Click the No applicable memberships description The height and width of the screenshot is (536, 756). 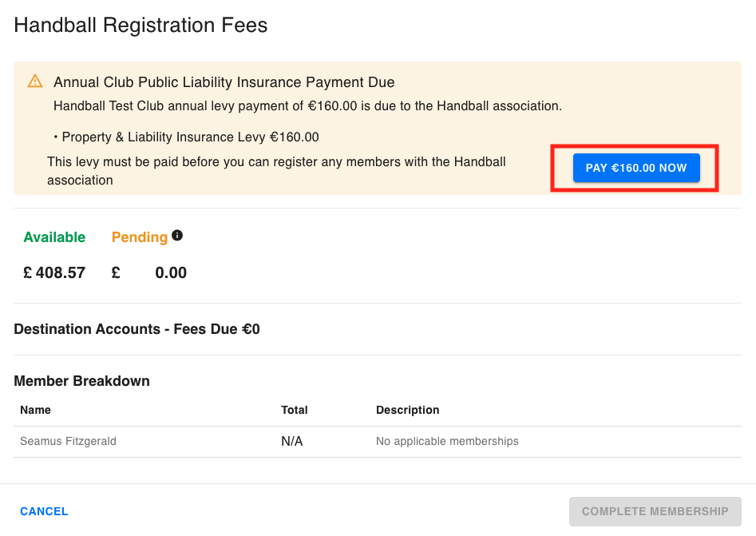447,442
